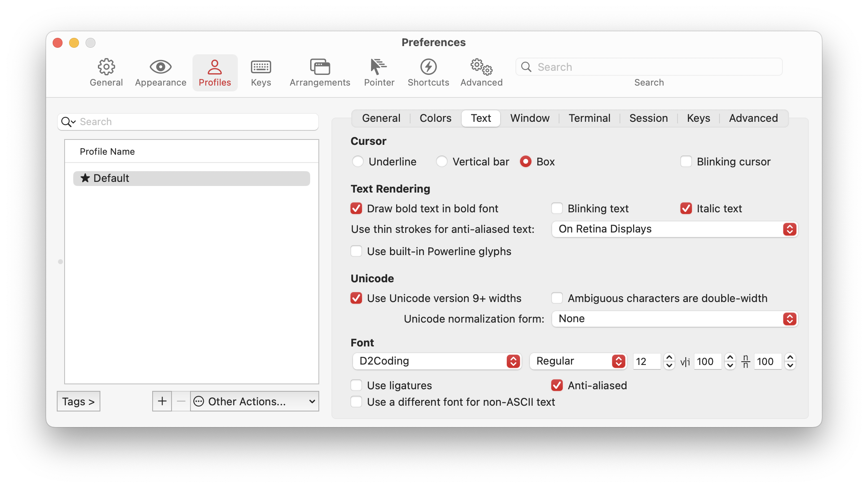Switch to the Colors tab
Viewport: 868px width, 488px height.
(435, 118)
